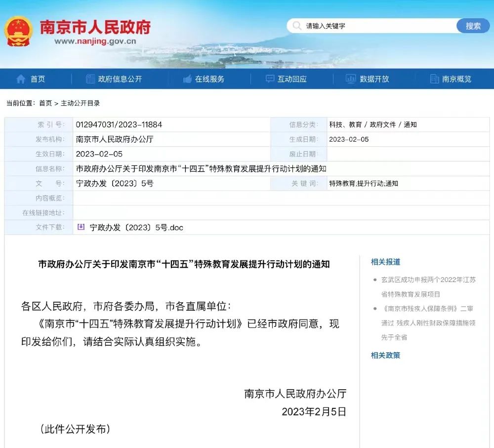Click the magnifier icon inside the search box
The image size is (494, 448).
point(296,26)
